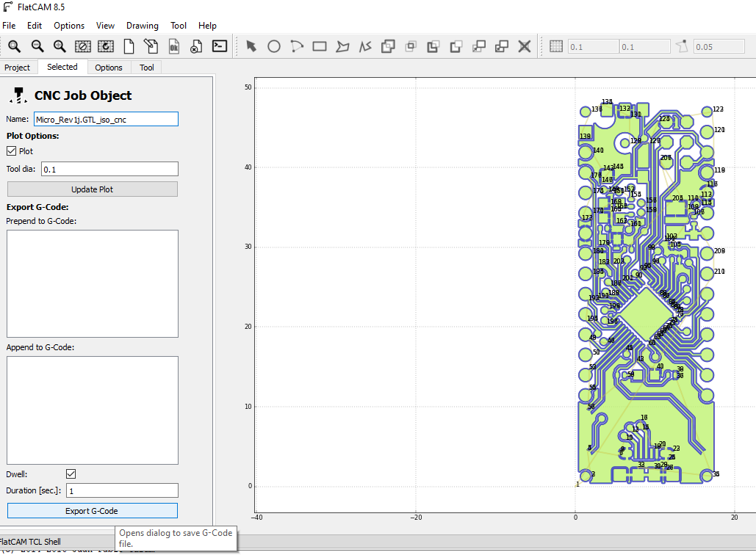Click the Export G-Code button
The image size is (756, 555).
pos(92,511)
